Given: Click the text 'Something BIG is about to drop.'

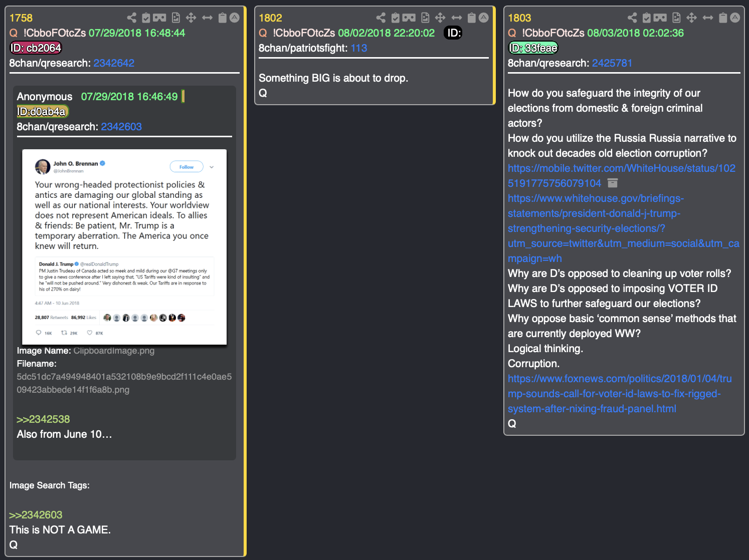Looking at the screenshot, I should coord(333,78).
